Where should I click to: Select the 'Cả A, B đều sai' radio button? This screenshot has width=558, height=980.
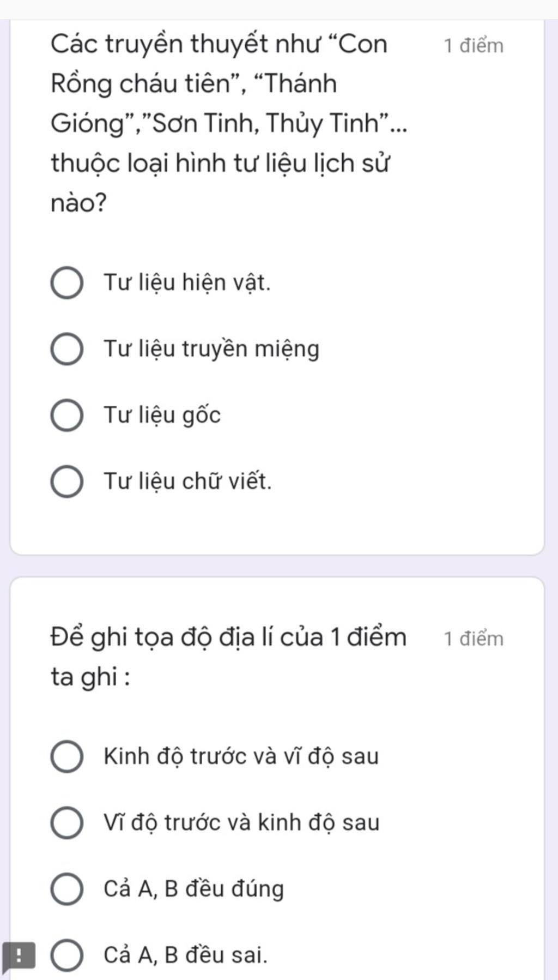coord(67,955)
